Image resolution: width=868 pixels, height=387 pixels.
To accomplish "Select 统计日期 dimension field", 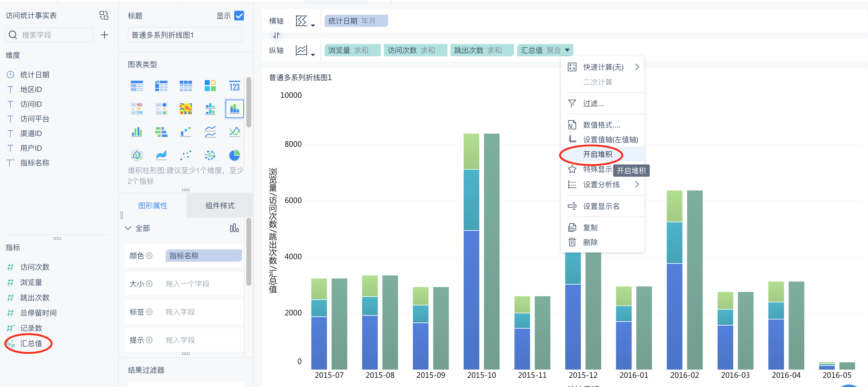I will tap(34, 75).
